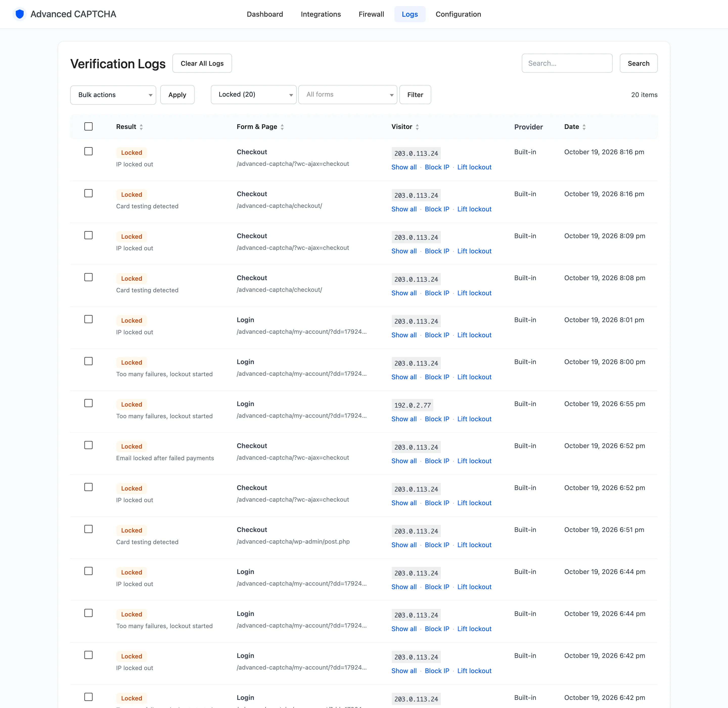This screenshot has height=708, width=728.
Task: Click the Apply button
Action: tap(177, 95)
